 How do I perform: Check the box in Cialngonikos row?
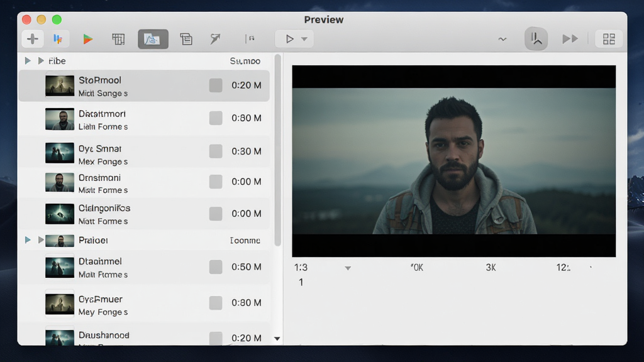[x=216, y=214]
